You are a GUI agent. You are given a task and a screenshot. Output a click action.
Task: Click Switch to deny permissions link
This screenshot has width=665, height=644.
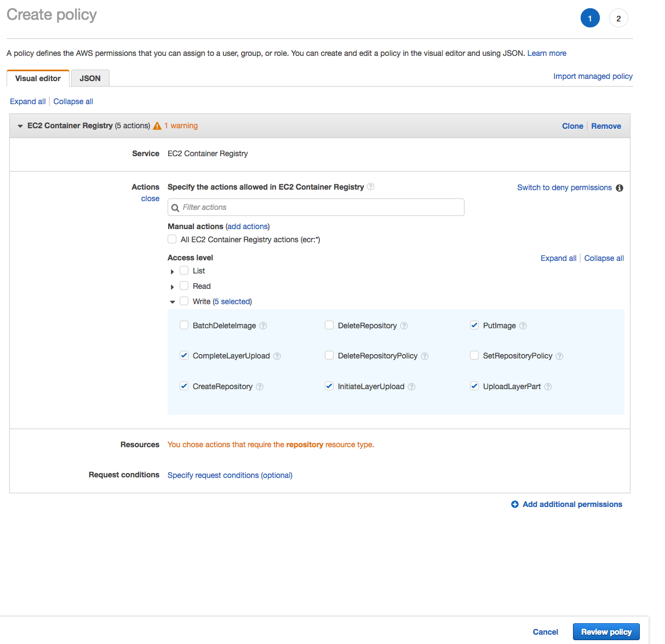pyautogui.click(x=564, y=187)
